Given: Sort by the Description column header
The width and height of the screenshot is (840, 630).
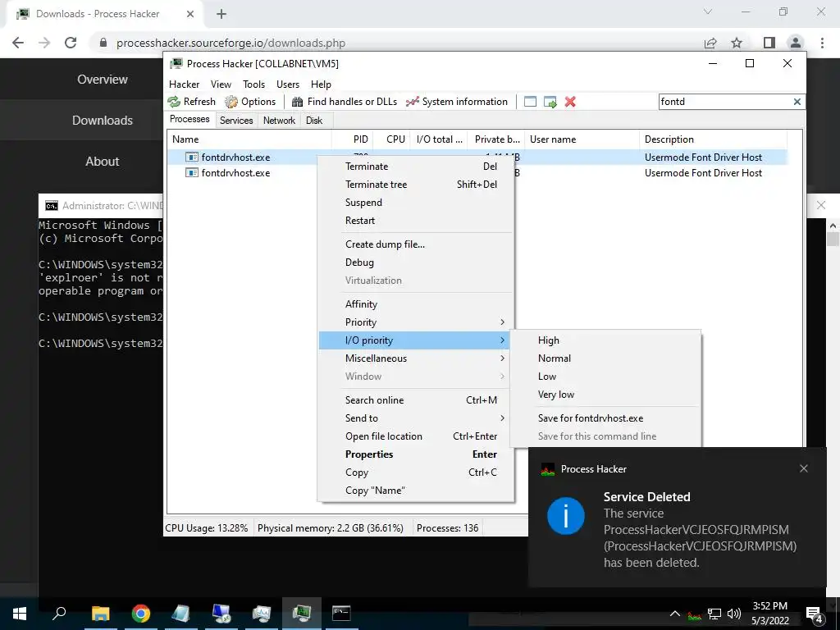Looking at the screenshot, I should [713, 139].
